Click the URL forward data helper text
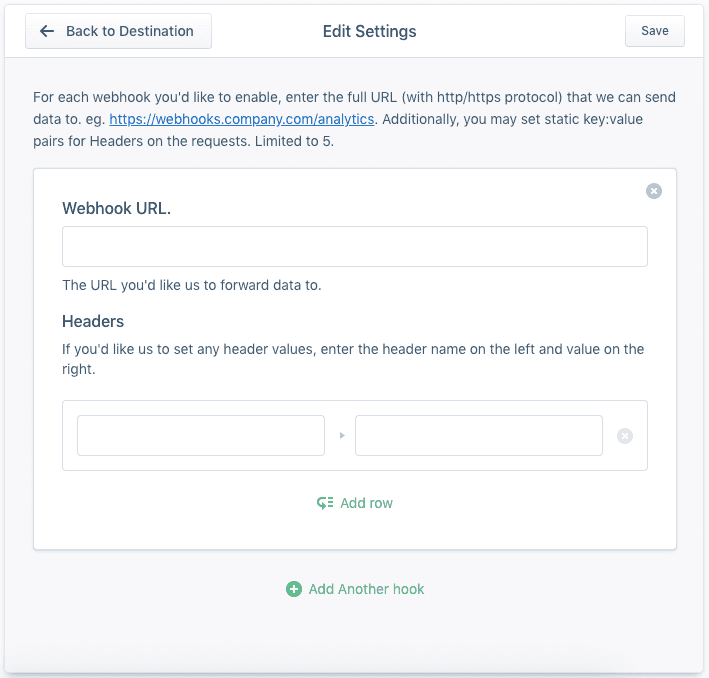This screenshot has width=709, height=678. pos(191,285)
